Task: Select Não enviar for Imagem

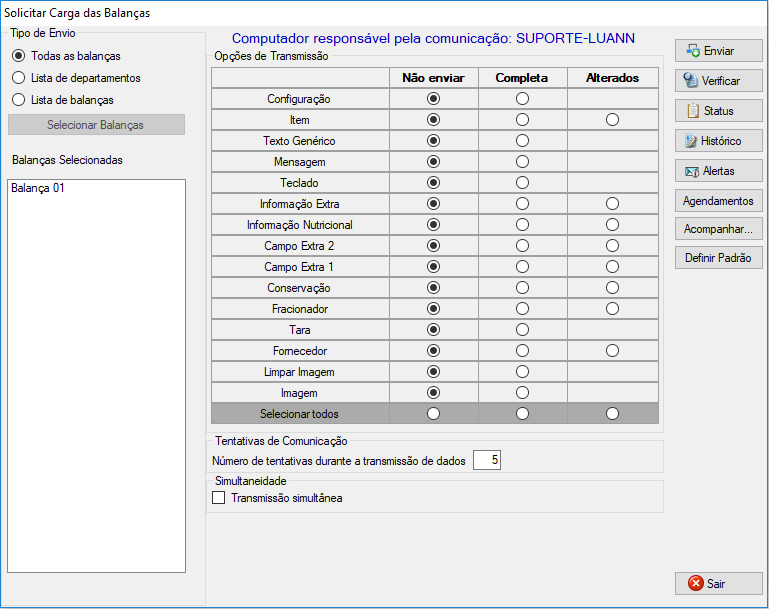Action: tap(433, 393)
